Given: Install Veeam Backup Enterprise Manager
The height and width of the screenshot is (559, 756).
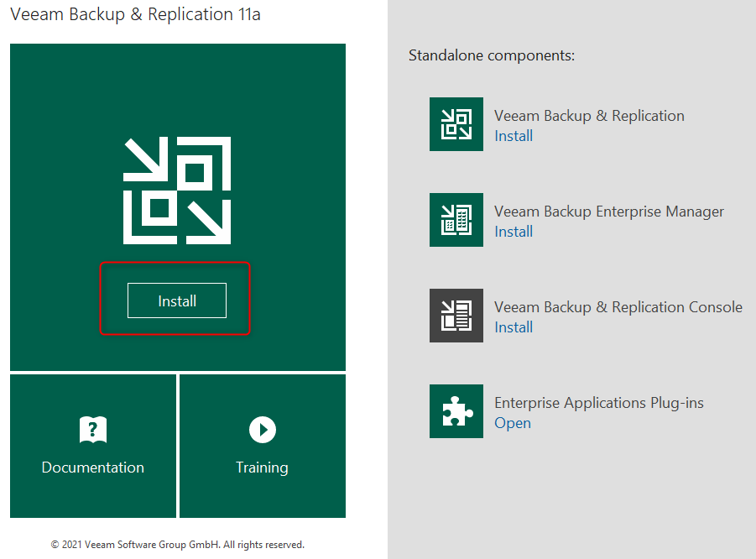Looking at the screenshot, I should coord(514,232).
